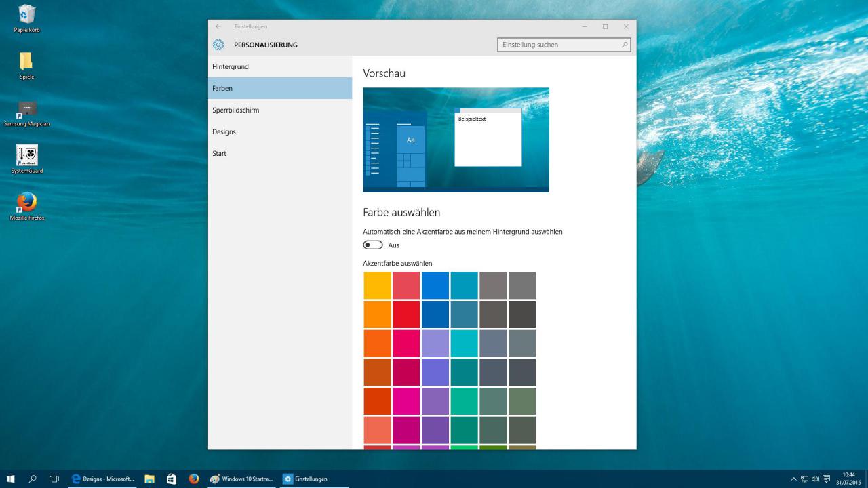The image size is (868, 488).
Task: Select the mint green swatch in the fifth row
Action: [464, 401]
